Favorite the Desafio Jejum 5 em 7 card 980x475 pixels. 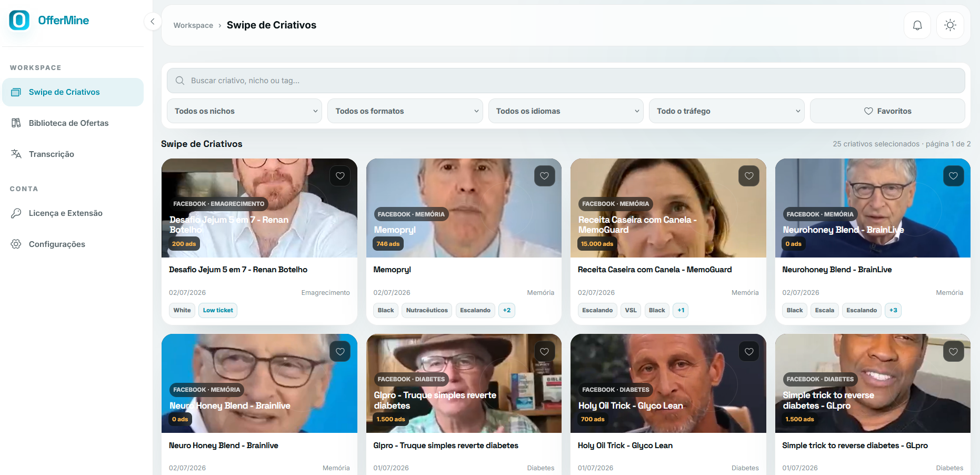pos(340,176)
